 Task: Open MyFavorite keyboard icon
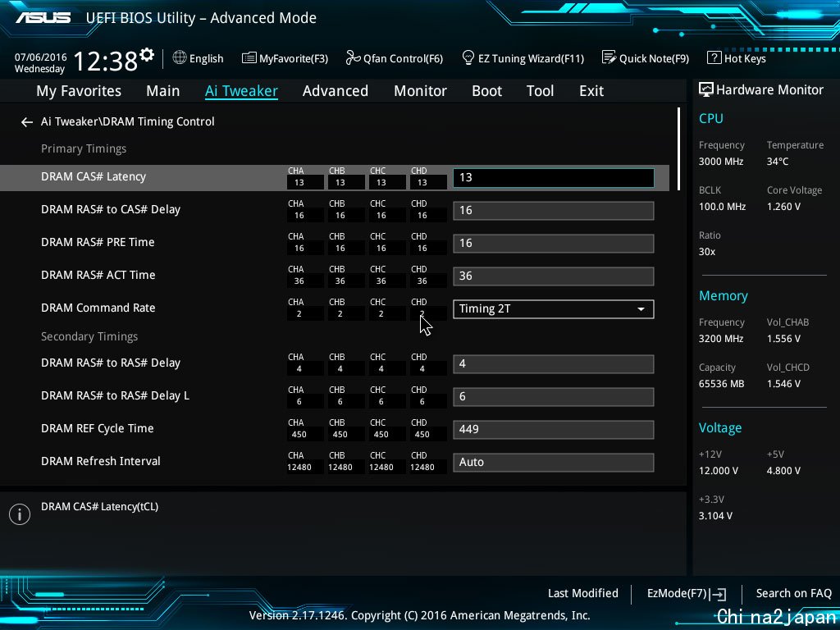249,58
